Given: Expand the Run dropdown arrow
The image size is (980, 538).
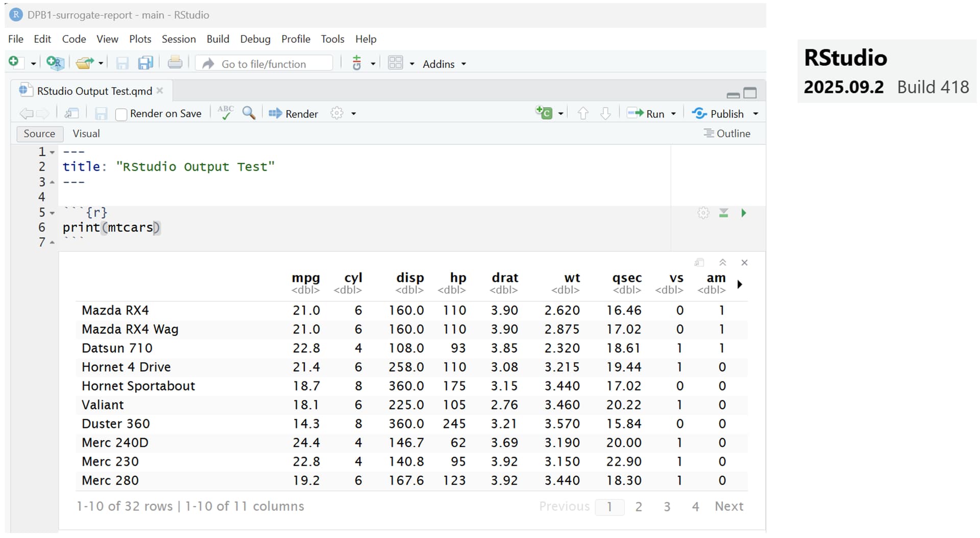Looking at the screenshot, I should (x=673, y=114).
